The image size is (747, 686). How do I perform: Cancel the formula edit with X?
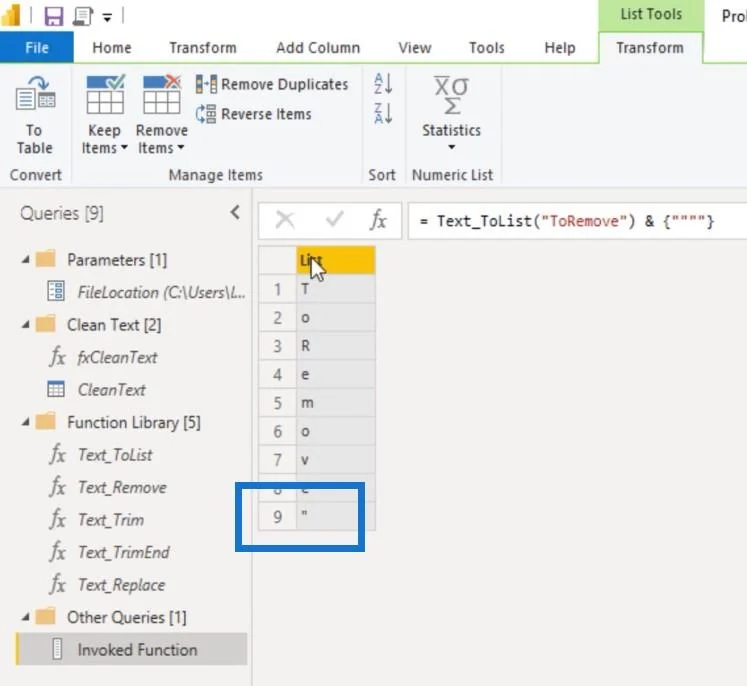coord(285,220)
